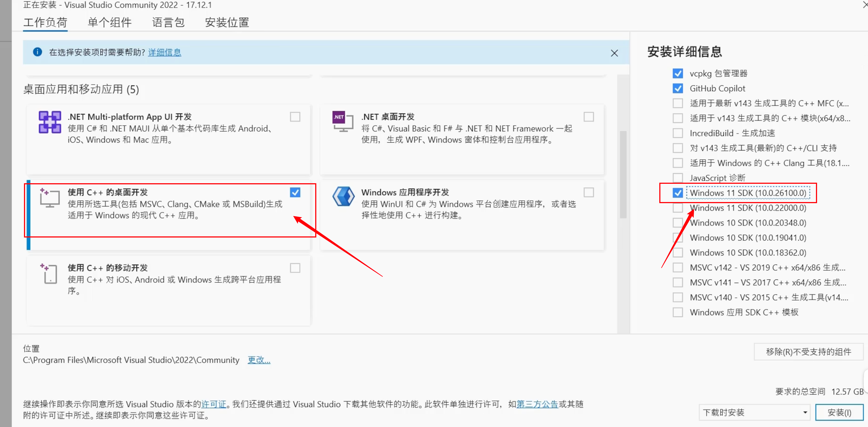Click the Windows application development icon
The height and width of the screenshot is (427, 868).
click(343, 196)
